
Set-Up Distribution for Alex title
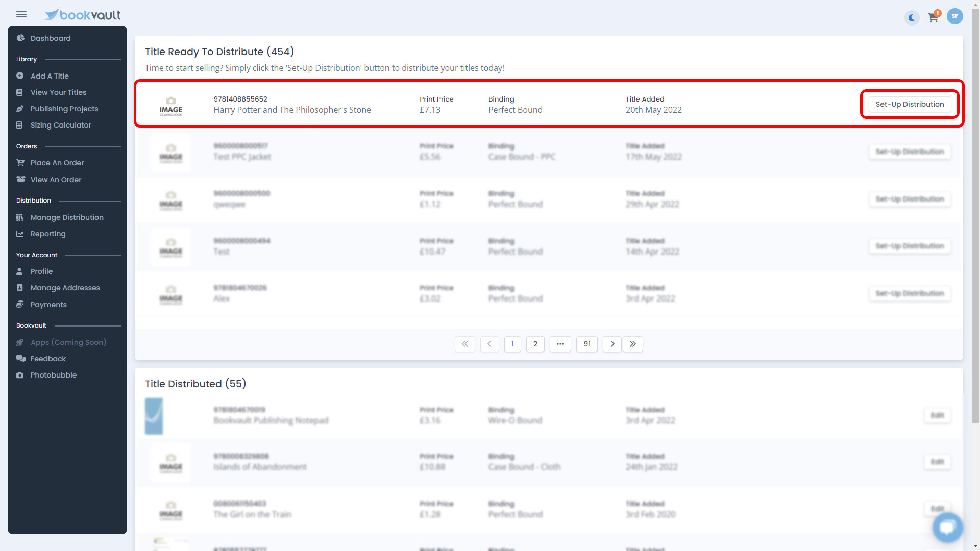point(910,293)
